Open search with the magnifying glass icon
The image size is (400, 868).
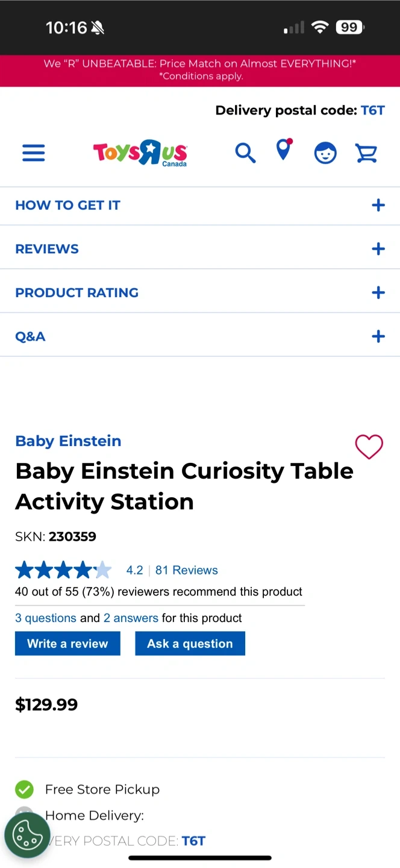[x=245, y=153]
